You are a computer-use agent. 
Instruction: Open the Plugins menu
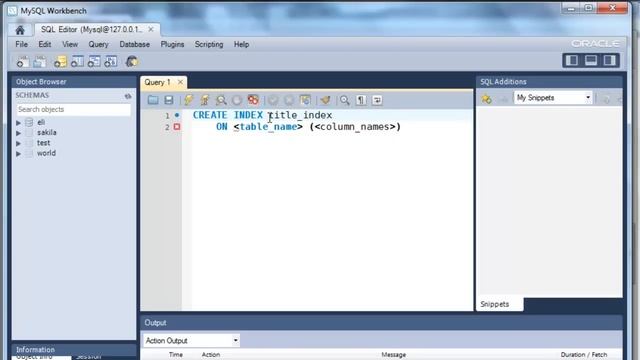pos(172,44)
